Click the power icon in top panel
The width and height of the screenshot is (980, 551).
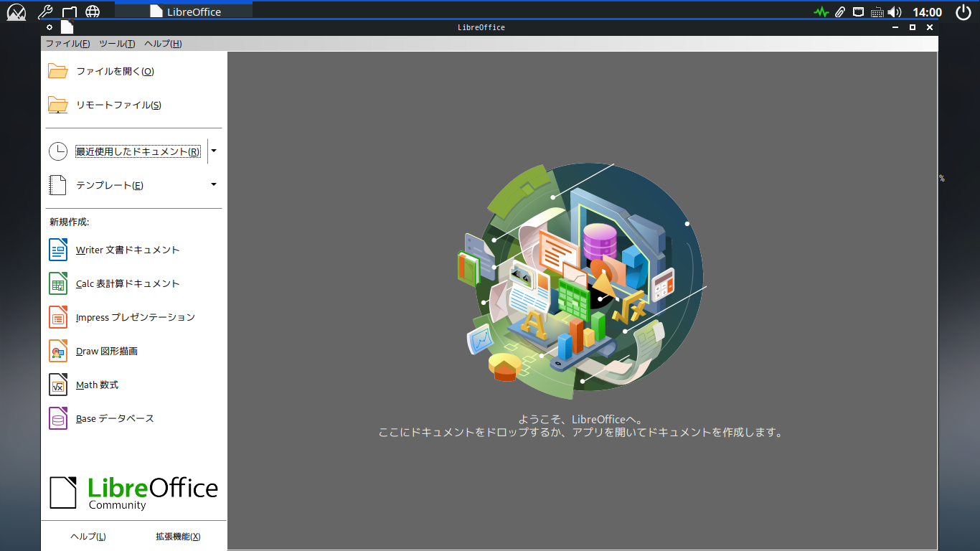pyautogui.click(x=963, y=12)
